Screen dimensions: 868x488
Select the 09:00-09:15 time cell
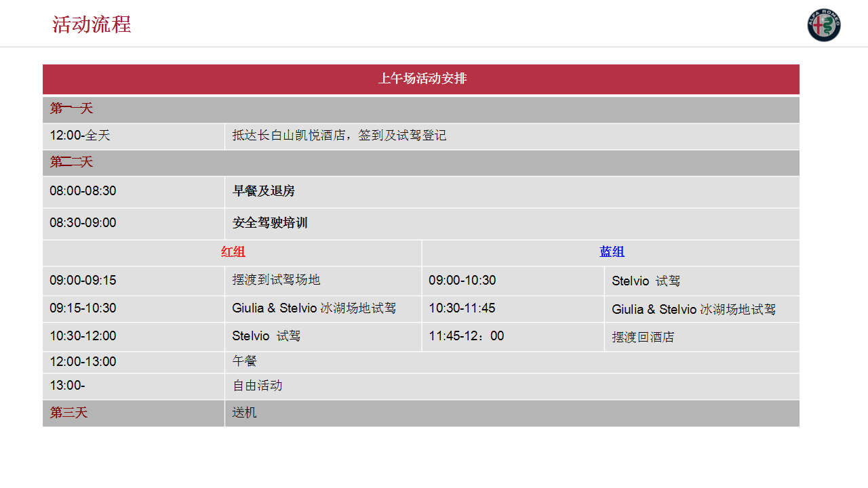[x=134, y=281]
